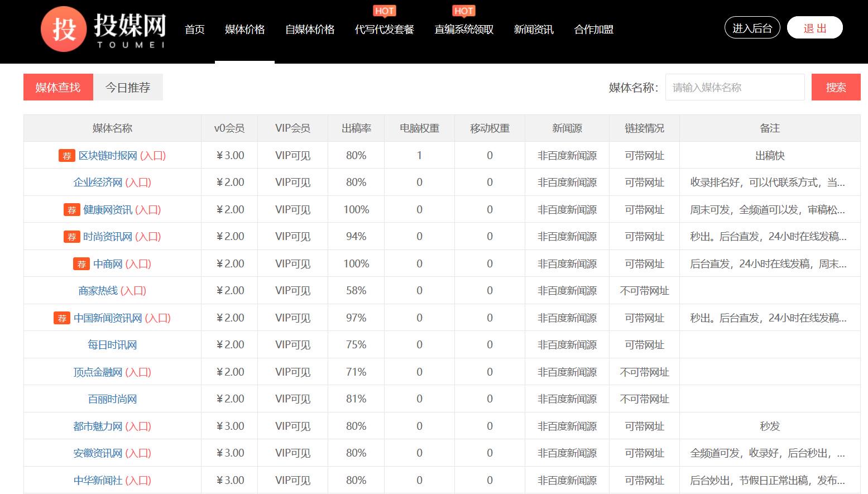Open the 合作加盟 menu item

(x=594, y=30)
